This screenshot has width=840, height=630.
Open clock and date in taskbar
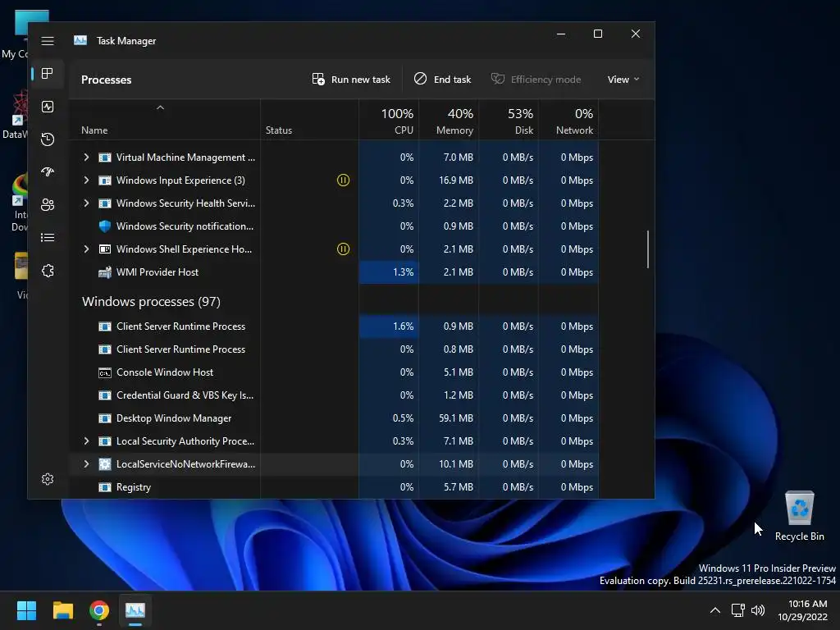tap(802, 610)
